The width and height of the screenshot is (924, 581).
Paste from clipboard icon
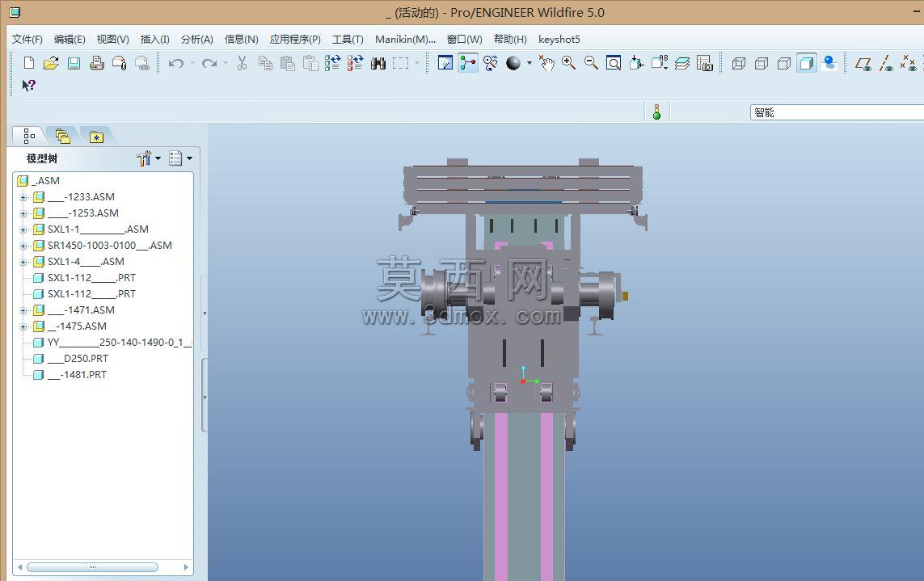288,63
